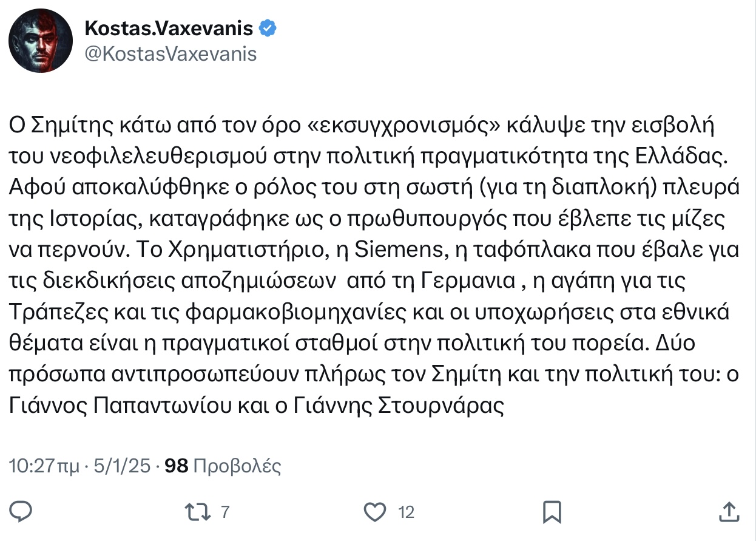The image size is (756, 541).
Task: Click the 10:27 πμ post timestamp
Action: tap(44, 466)
